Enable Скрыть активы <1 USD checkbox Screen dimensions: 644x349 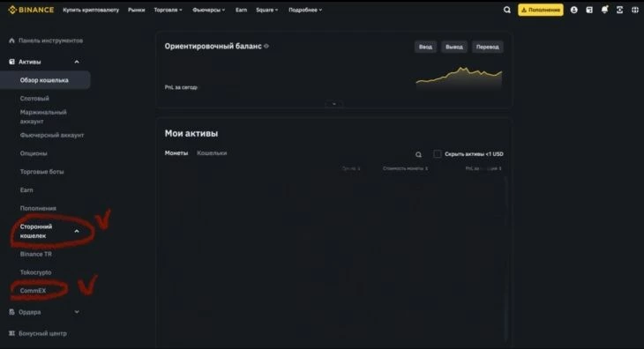click(438, 154)
